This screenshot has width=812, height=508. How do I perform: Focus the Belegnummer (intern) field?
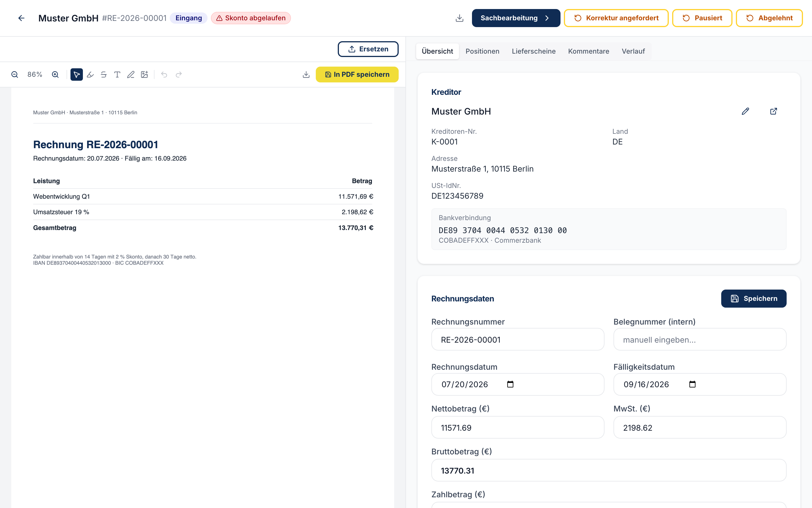700,339
